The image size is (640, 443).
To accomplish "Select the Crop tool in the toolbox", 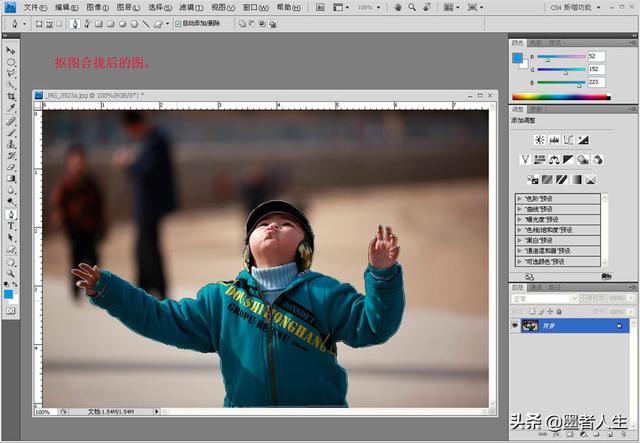I will pos(11,96).
